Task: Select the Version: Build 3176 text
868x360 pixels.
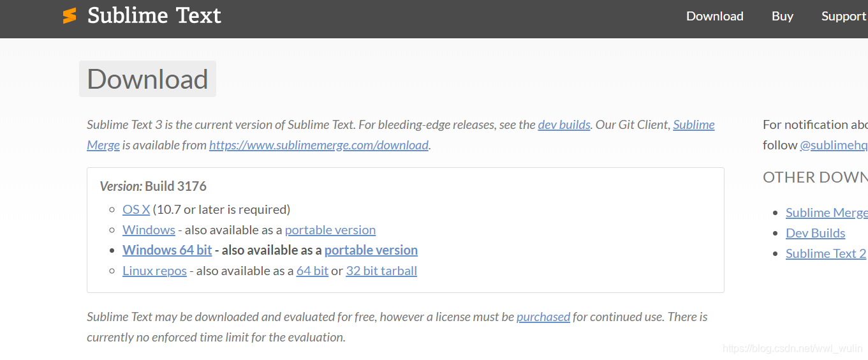Action: click(153, 186)
